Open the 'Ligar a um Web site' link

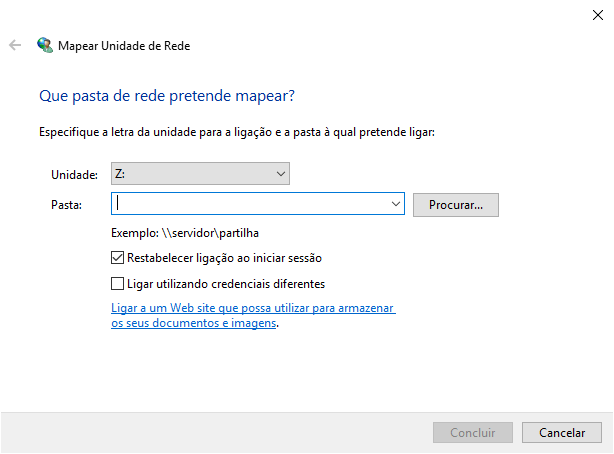coord(253,309)
